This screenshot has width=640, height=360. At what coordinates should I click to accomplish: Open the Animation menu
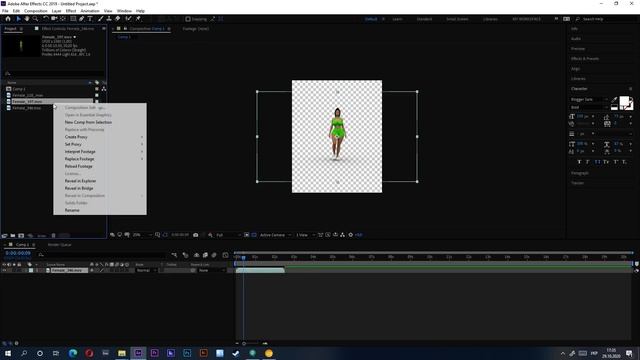coord(90,11)
